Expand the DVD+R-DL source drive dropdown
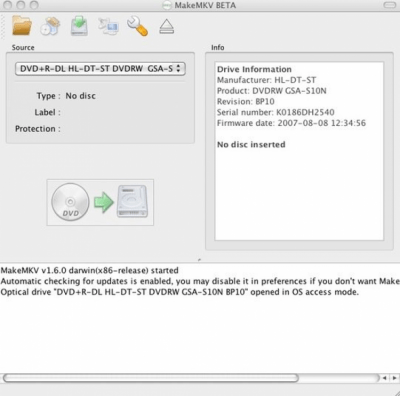 100,69
